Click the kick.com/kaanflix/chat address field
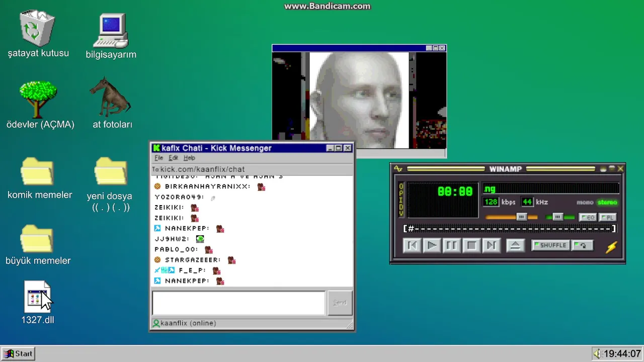This screenshot has height=362, width=644. [252, 169]
